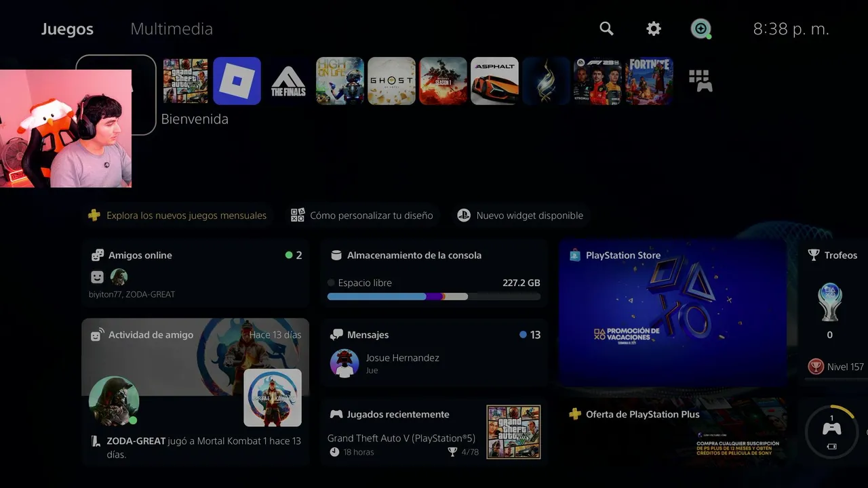Open the PlayStation Store promo banner
Screen dimensions: 868x488
coord(673,313)
